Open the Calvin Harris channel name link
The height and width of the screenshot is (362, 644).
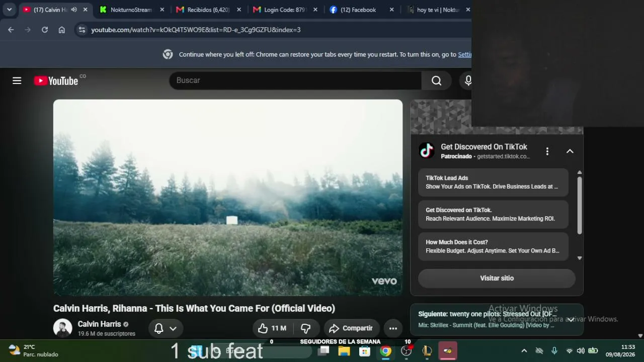pos(99,324)
